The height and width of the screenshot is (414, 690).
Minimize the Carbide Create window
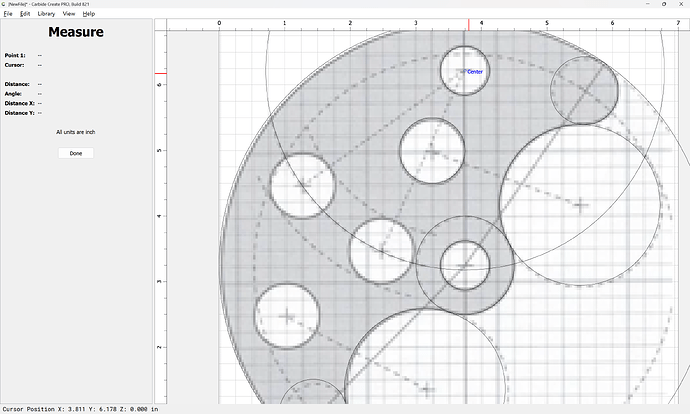(648, 4)
